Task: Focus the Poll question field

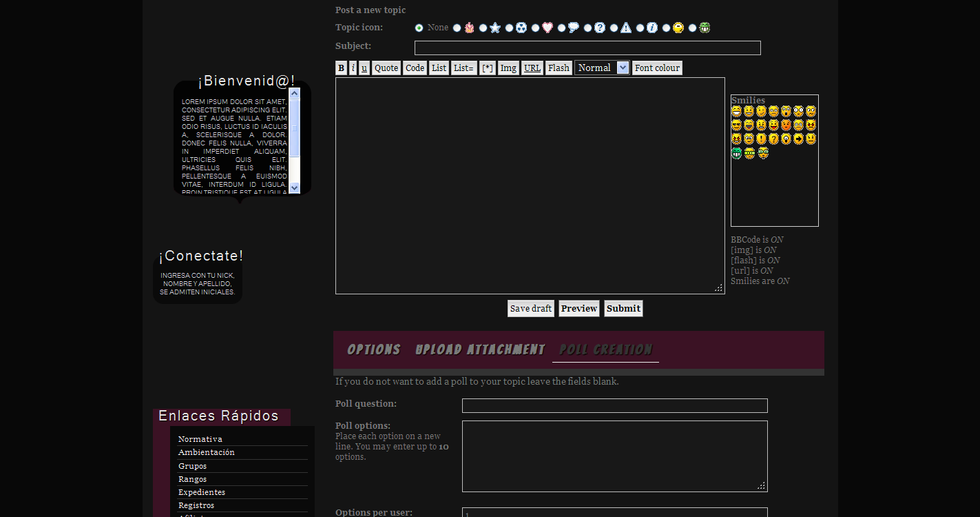Action: [615, 405]
